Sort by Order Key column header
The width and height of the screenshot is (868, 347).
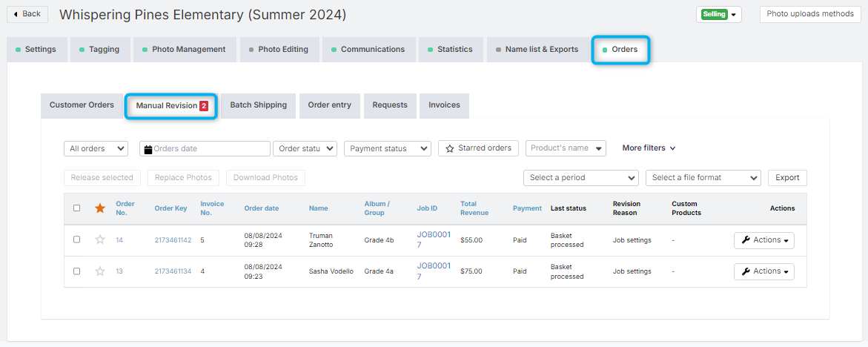(x=170, y=208)
